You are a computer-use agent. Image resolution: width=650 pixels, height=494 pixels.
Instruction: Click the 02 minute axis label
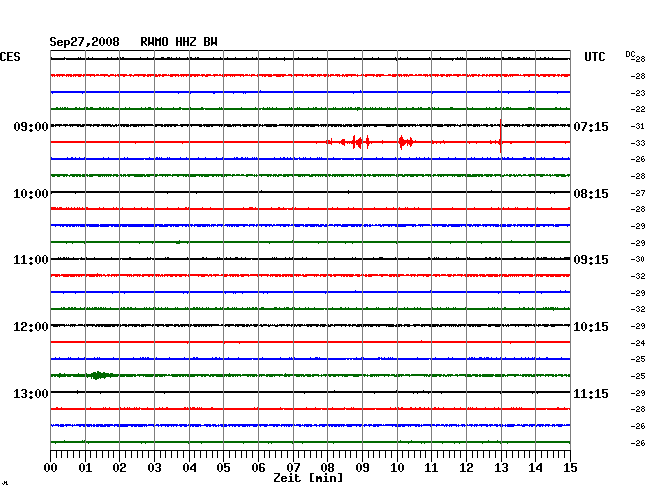[x=119, y=468]
